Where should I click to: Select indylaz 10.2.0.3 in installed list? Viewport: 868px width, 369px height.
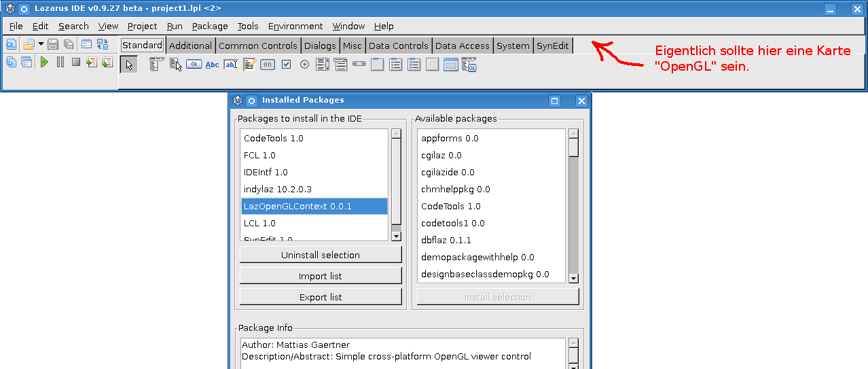click(278, 189)
